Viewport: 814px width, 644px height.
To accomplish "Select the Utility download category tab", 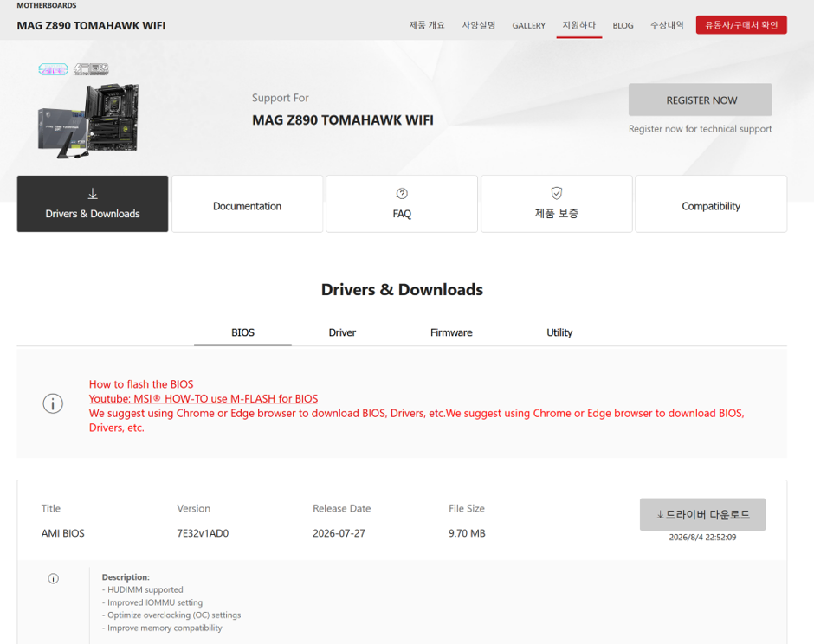I will pos(559,332).
